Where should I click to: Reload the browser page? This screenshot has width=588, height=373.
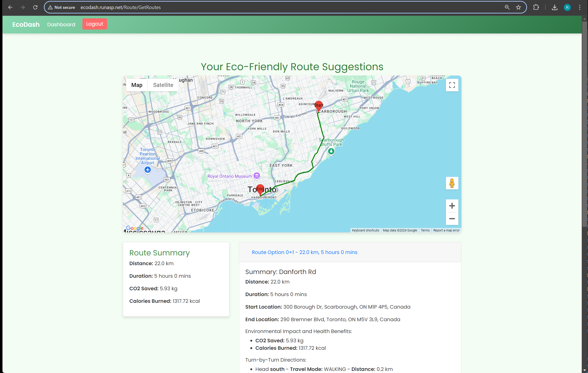click(x=35, y=7)
